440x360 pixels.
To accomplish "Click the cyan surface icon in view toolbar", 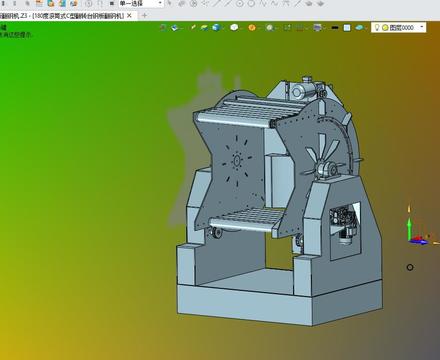I will [359, 28].
